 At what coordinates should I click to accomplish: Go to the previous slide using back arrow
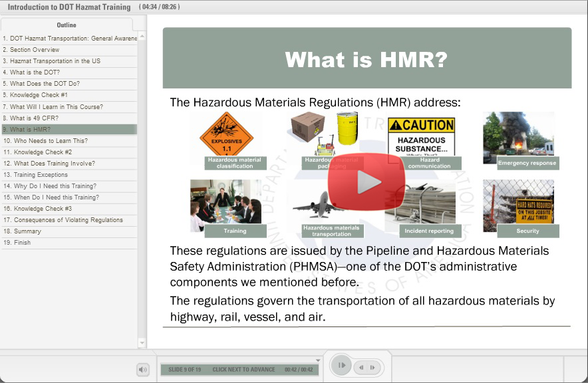(361, 367)
